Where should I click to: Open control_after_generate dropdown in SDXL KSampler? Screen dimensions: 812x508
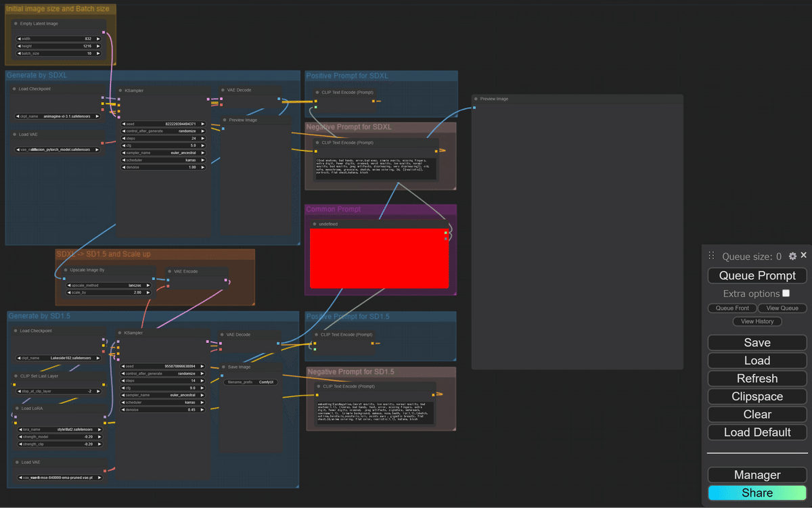(x=164, y=131)
